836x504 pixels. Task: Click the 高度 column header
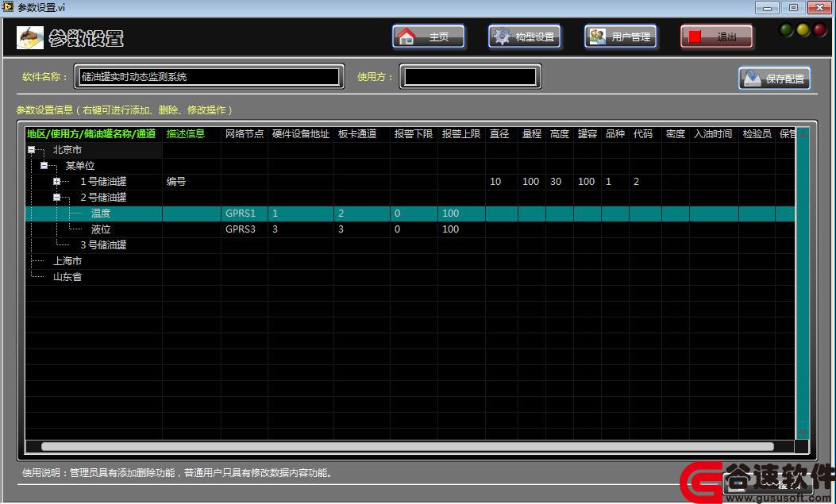tap(559, 133)
